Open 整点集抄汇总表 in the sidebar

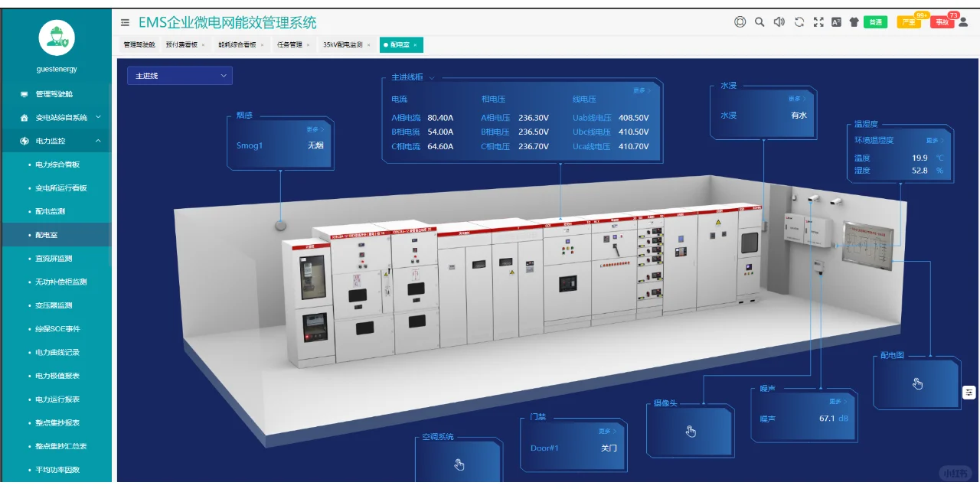pyautogui.click(x=61, y=446)
